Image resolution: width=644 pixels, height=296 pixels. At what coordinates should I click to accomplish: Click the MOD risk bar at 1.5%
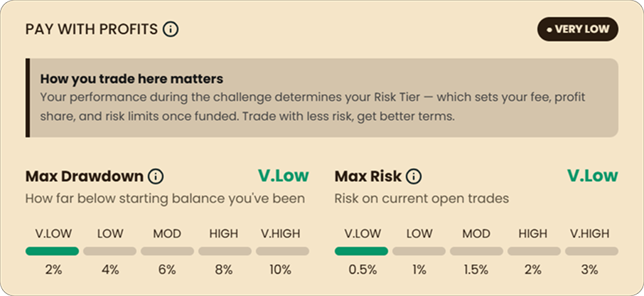(x=476, y=251)
